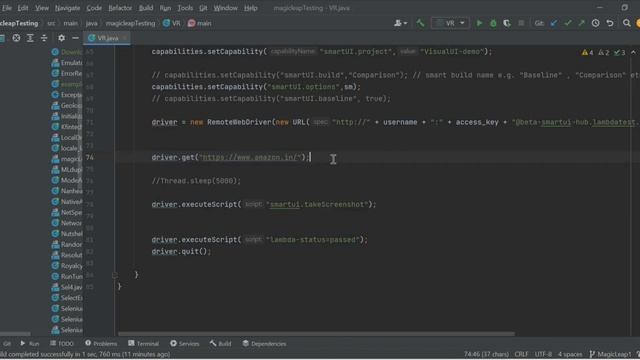
Task: Click the select opened file target icon
Action: [x=16, y=38]
